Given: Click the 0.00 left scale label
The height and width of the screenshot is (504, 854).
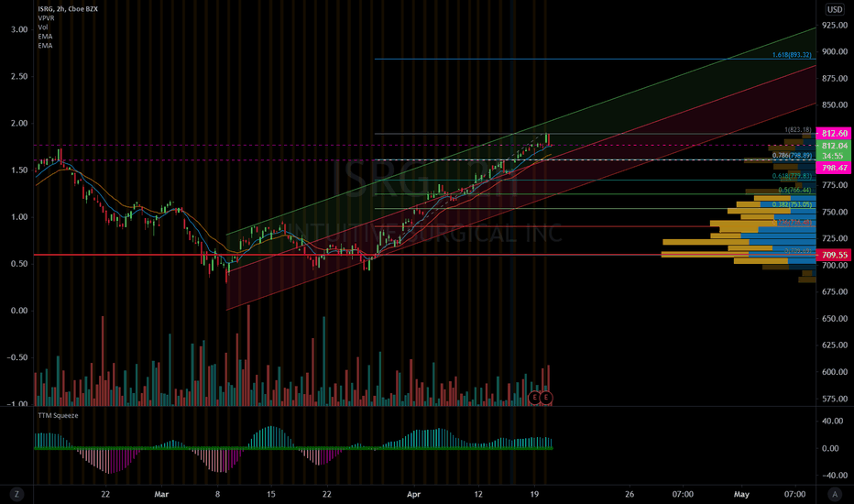Looking at the screenshot, I should (19, 311).
